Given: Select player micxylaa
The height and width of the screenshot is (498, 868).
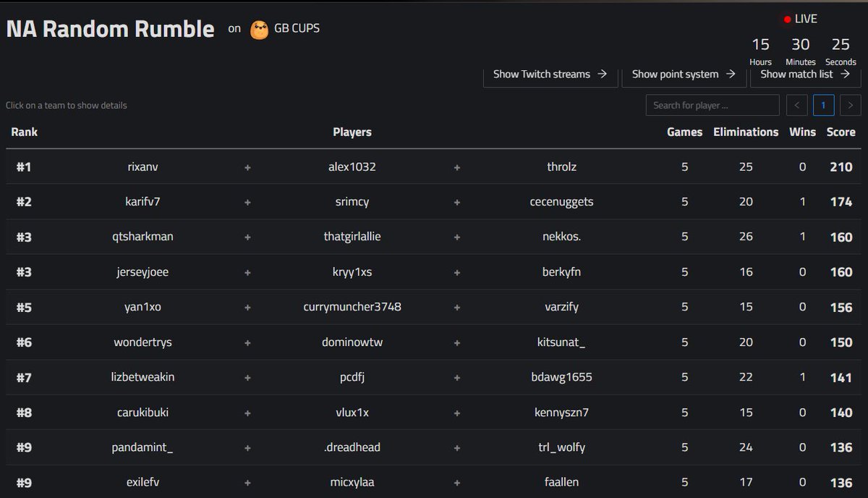Looking at the screenshot, I should (x=352, y=482).
